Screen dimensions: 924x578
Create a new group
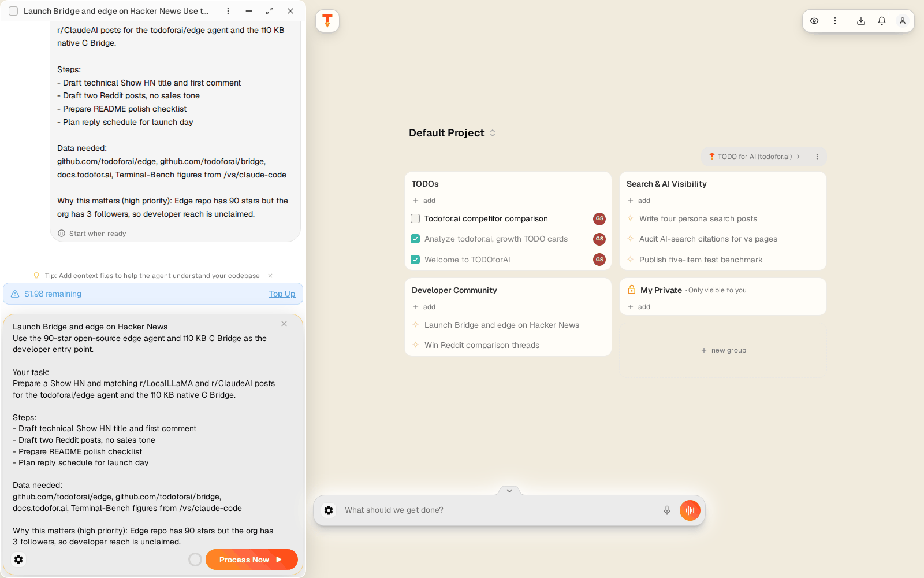[x=723, y=350]
